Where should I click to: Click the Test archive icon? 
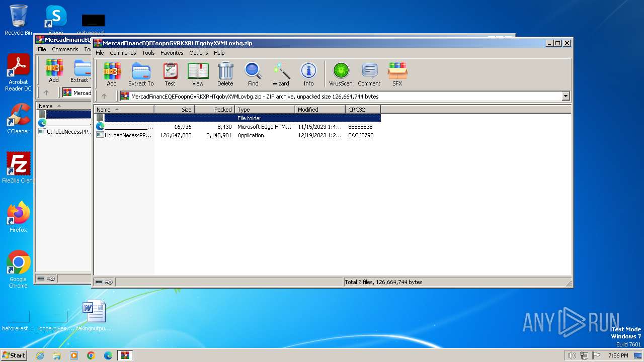[170, 74]
